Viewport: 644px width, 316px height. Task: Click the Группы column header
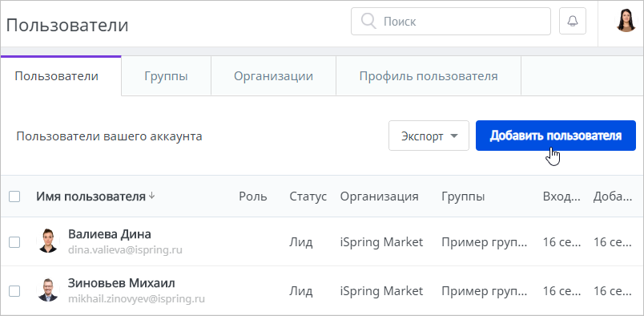(463, 196)
